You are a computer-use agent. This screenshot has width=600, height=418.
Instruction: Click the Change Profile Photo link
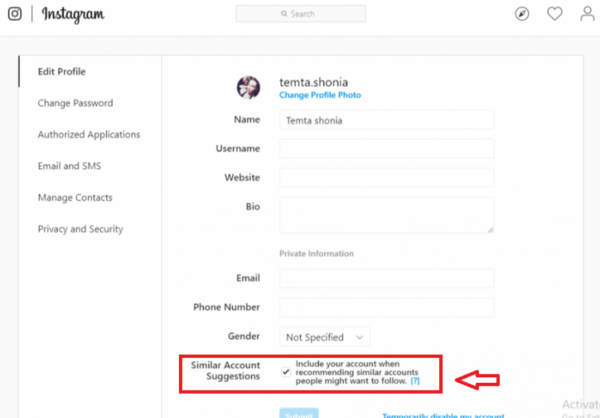coord(320,95)
